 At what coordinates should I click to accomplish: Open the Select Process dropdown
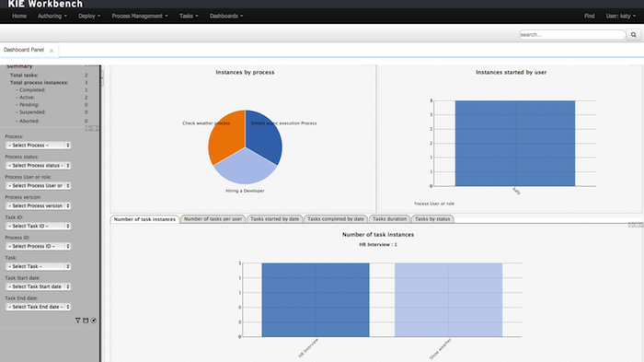click(x=39, y=146)
